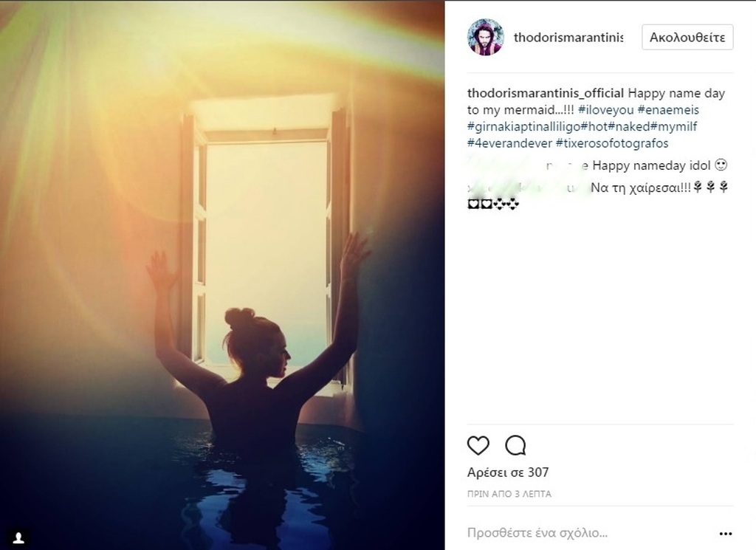Screen dimensions: 756x550
Task: Show tagged people icon on photo
Action: pyautogui.click(x=18, y=537)
